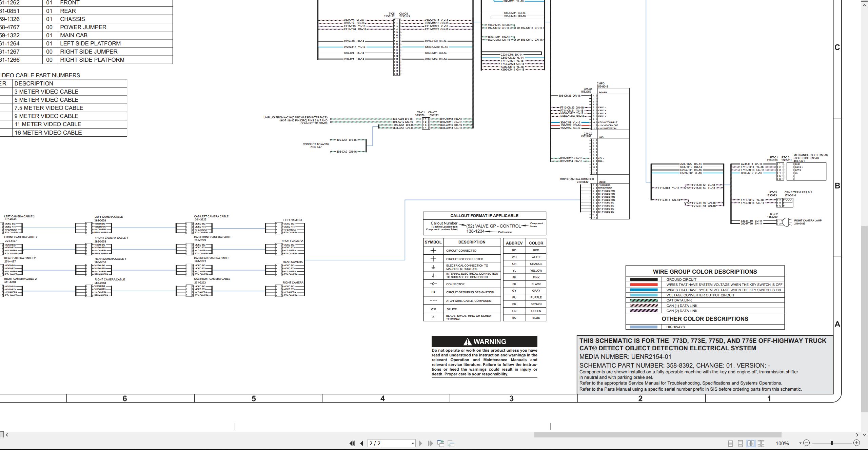This screenshot has height=450, width=868.
Task: Click the next view navigation icon
Action: (x=451, y=443)
